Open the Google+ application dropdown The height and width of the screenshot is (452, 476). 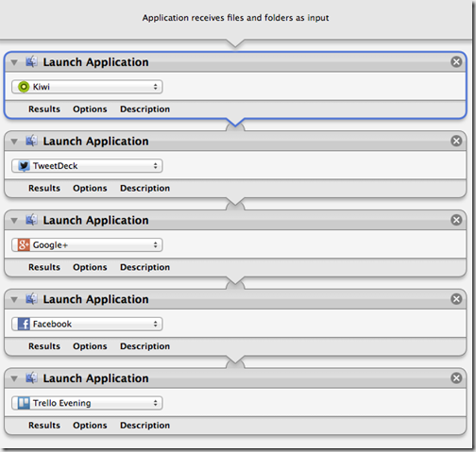87,244
